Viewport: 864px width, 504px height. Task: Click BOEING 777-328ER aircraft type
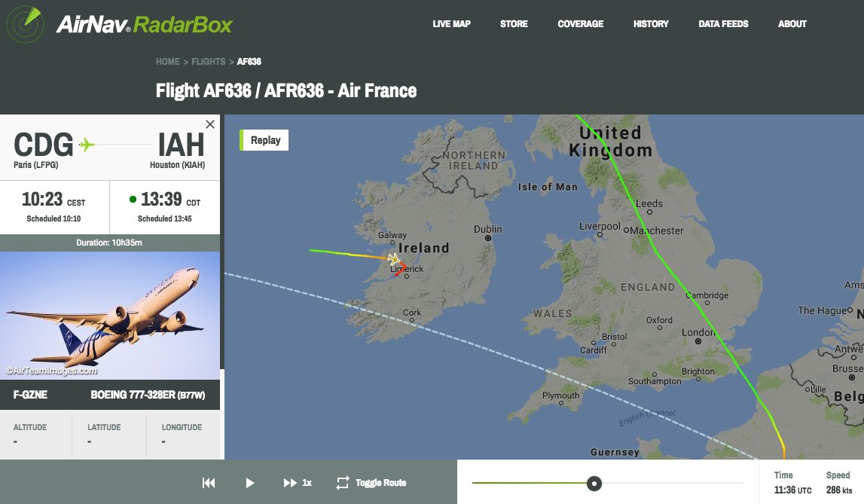coord(148,395)
